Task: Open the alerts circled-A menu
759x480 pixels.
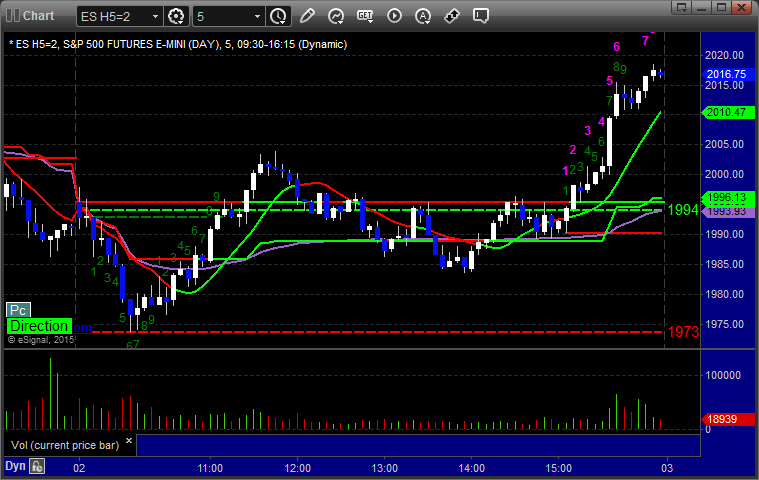Action: (423, 16)
